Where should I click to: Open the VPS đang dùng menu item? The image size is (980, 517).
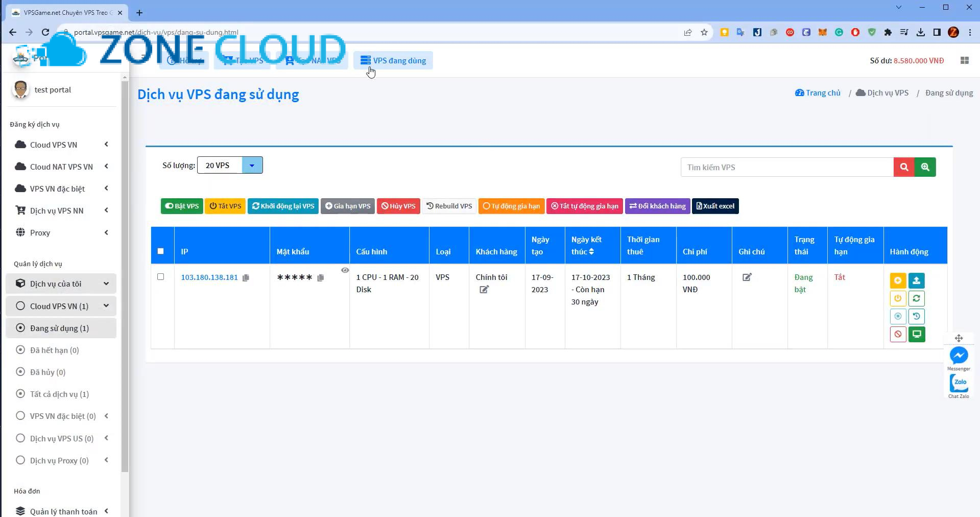[x=393, y=60]
